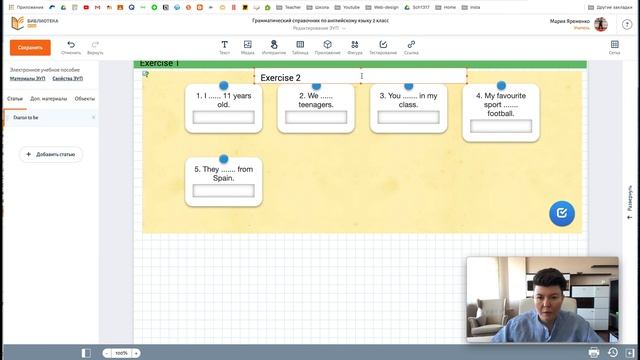Click answer field for '1. I ...... 11 years old.'
Viewport: 640px width, 360px height.
(x=224, y=118)
